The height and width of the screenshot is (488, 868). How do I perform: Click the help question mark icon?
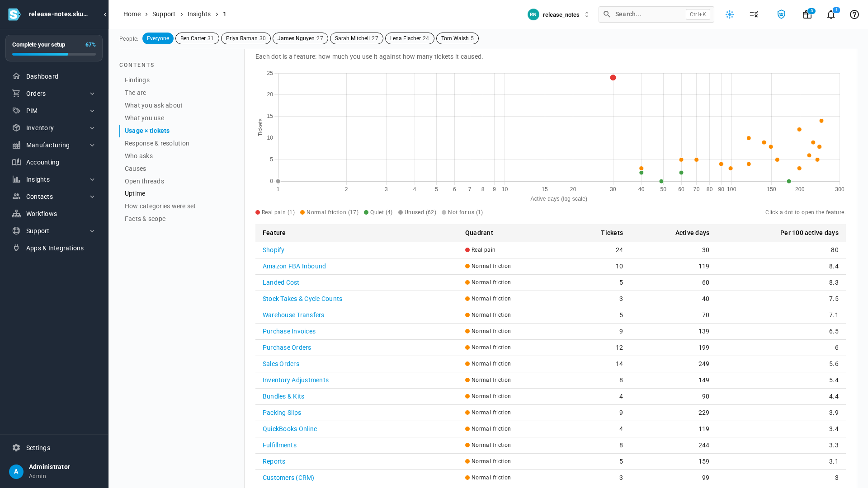854,14
